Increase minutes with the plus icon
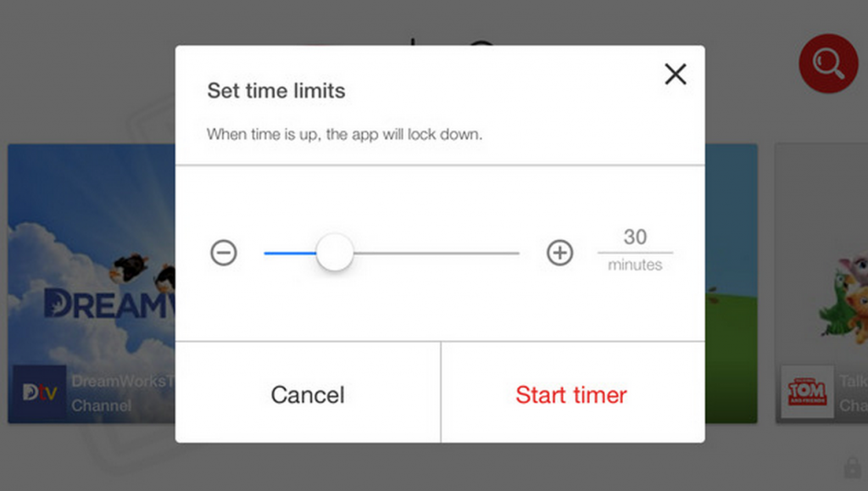This screenshot has width=868, height=491. (559, 253)
